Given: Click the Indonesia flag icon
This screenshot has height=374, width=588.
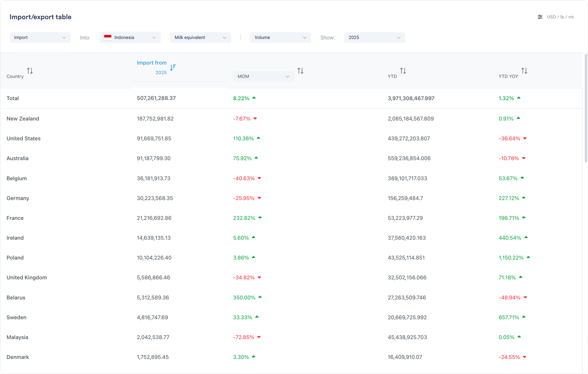Looking at the screenshot, I should [108, 37].
